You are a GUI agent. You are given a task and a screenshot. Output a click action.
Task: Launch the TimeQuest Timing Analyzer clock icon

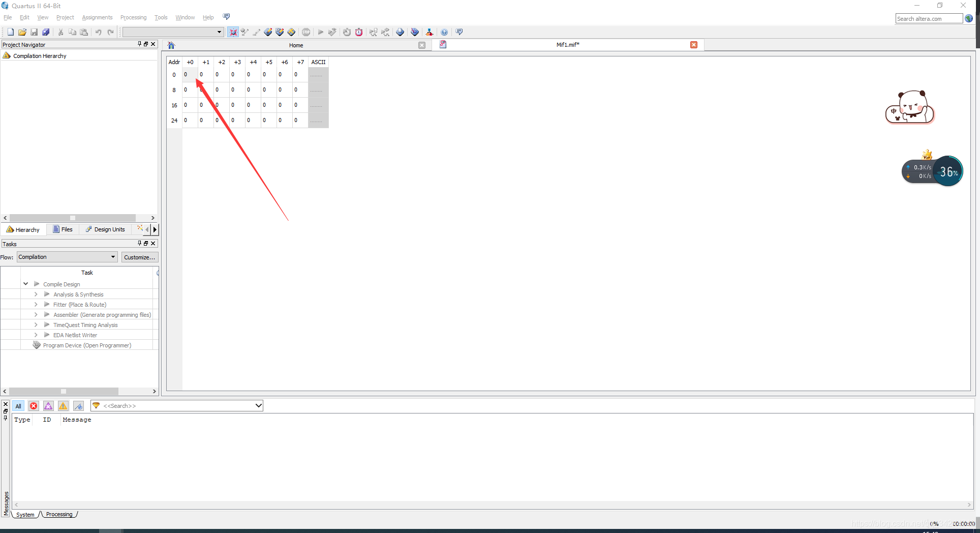pos(359,32)
